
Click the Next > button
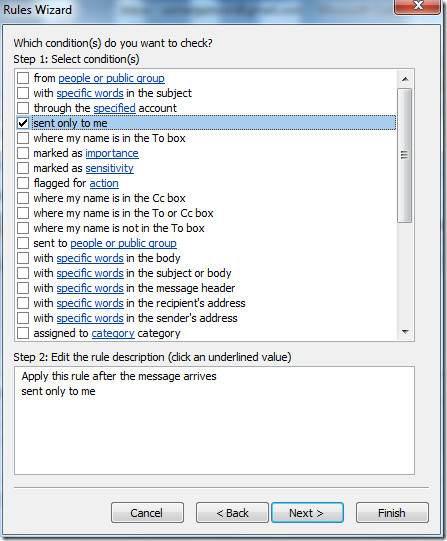[307, 513]
